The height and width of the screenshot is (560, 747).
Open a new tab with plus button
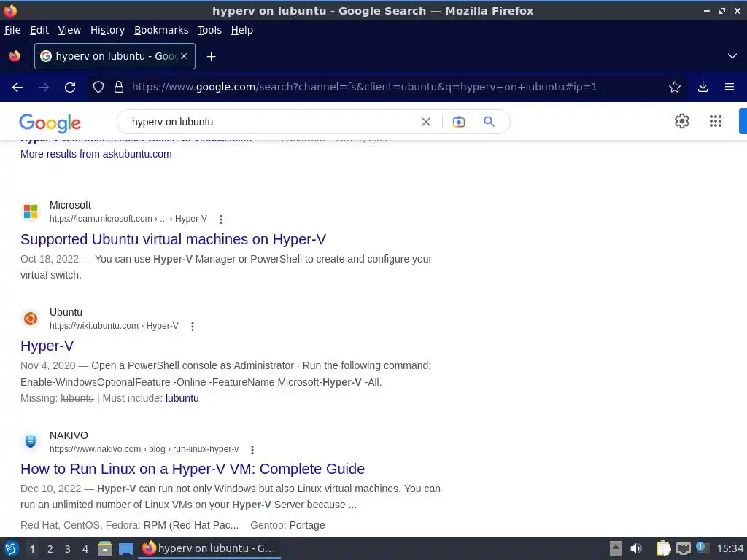click(x=211, y=57)
